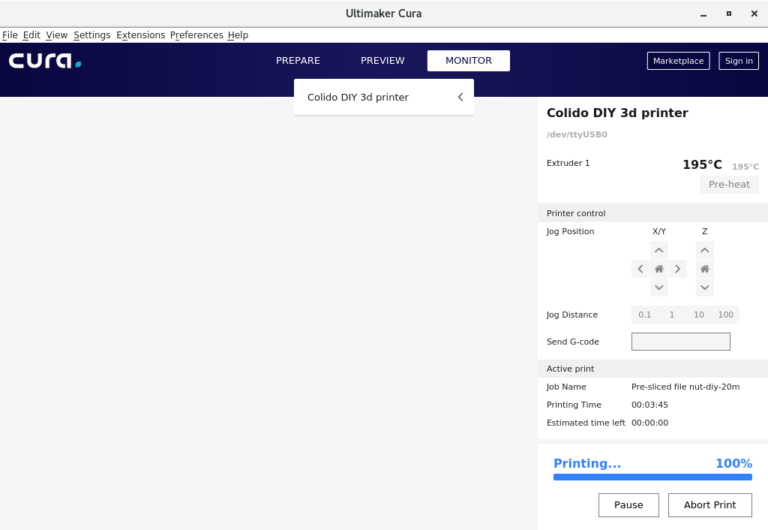Open the Extensions menu
This screenshot has width=768, height=530.
[141, 35]
